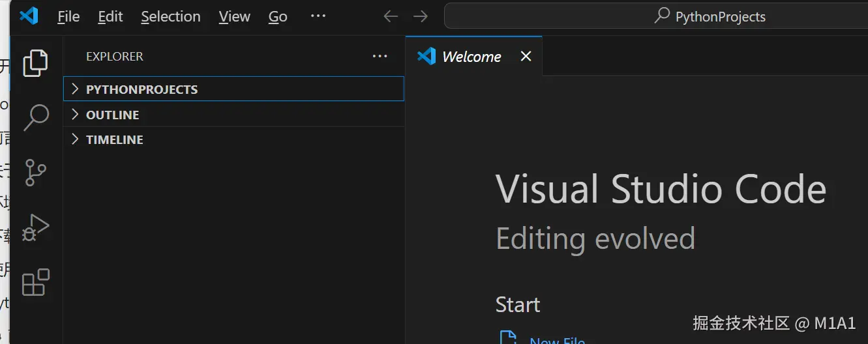Open the View menu

tap(235, 16)
